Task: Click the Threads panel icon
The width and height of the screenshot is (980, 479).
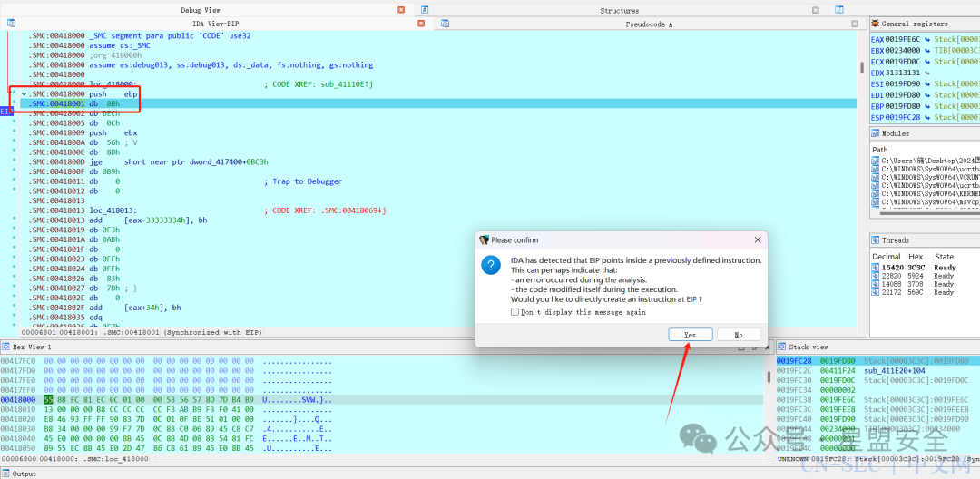Action: click(876, 239)
